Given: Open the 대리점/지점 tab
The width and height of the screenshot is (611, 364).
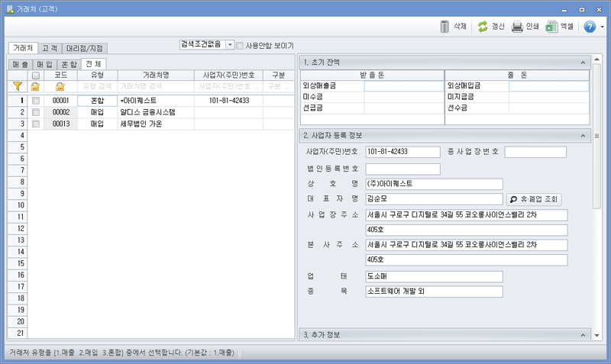Looking at the screenshot, I should coord(86,48).
